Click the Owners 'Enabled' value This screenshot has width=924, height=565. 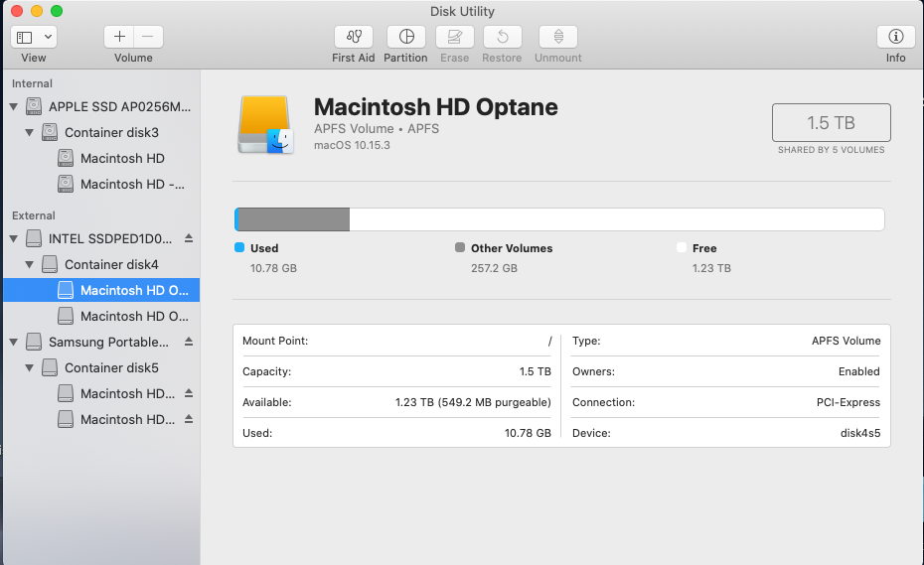point(858,371)
